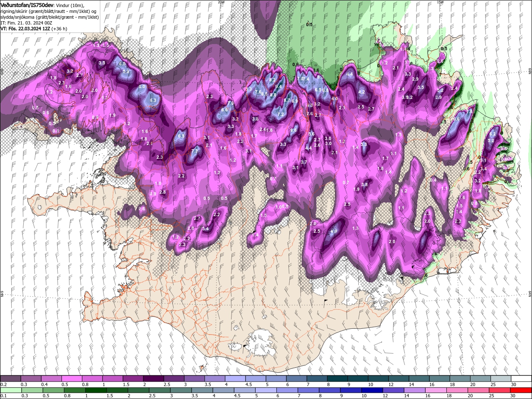Select lower legend swatch between 3 and 3.5
The height and width of the screenshot is (399, 532).
pos(180,390)
